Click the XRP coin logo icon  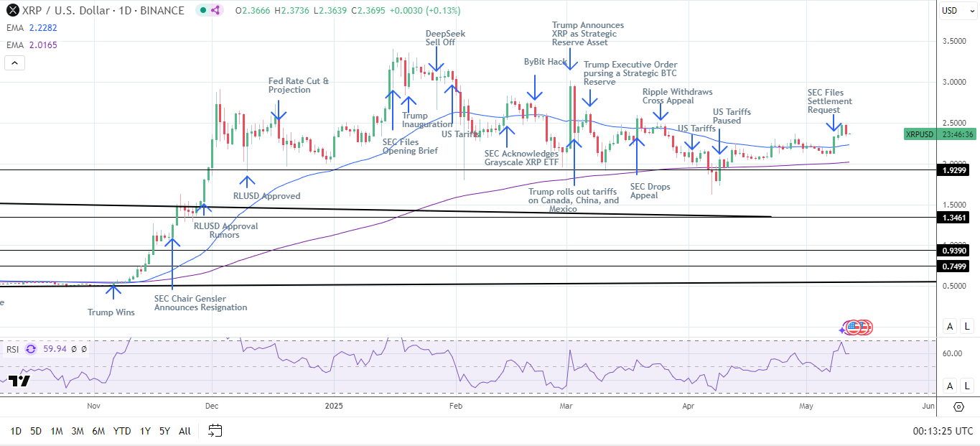click(12, 10)
